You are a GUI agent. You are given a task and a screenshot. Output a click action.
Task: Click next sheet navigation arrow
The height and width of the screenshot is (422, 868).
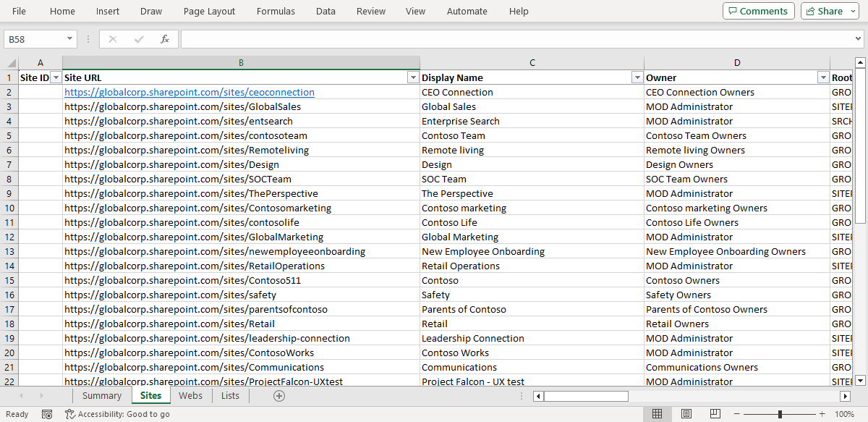[x=41, y=395]
